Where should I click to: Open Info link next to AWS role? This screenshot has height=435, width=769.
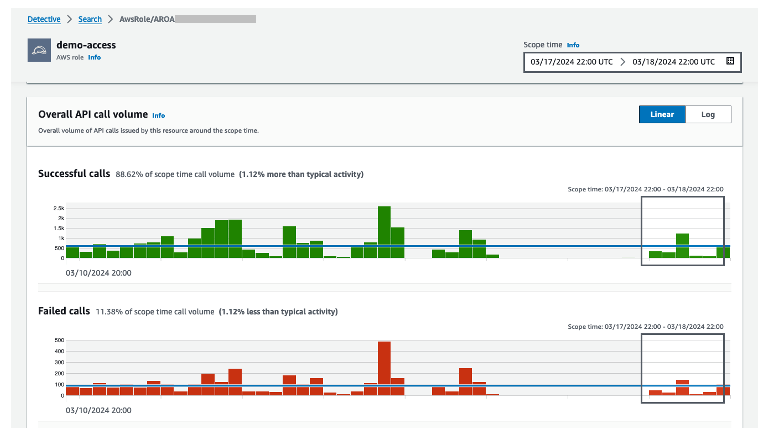point(94,58)
